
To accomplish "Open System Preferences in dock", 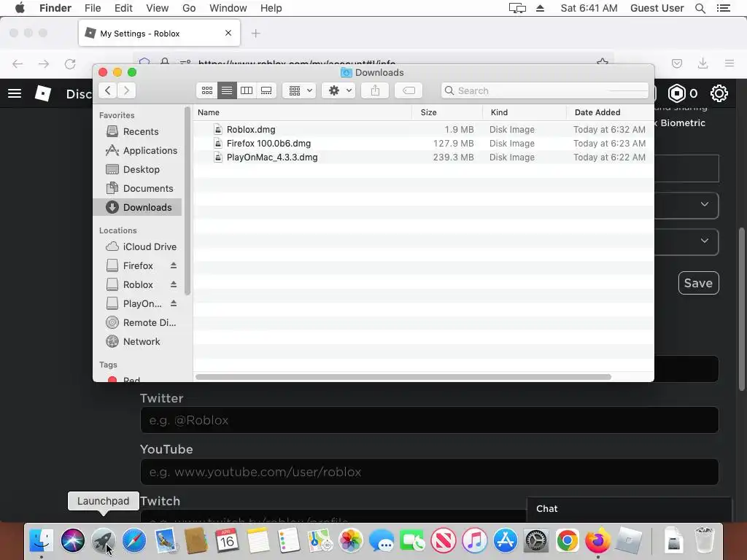I will [x=536, y=541].
